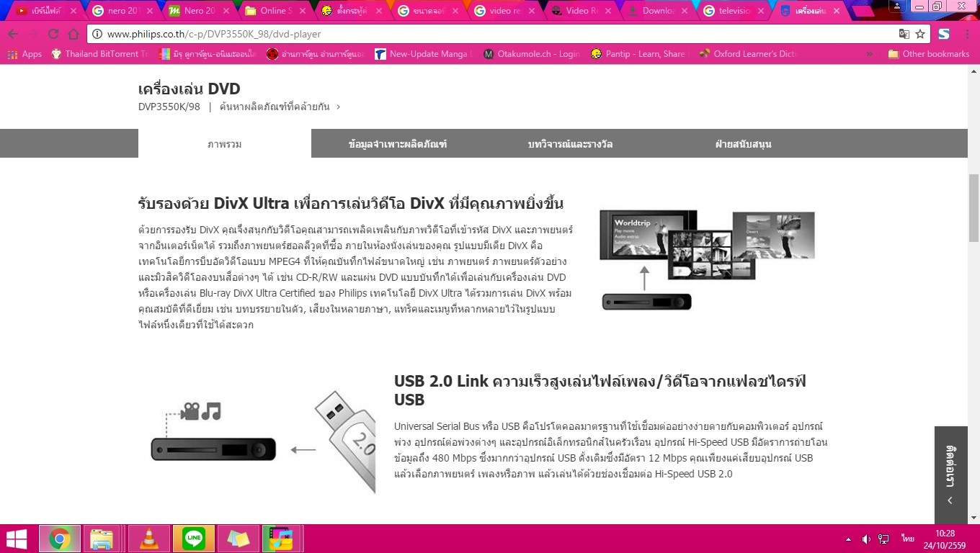Image resolution: width=980 pixels, height=553 pixels.
Task: Click the ค้นหาผลิตภัณฑ์ที่คล้ายกัน link
Action: 280,106
